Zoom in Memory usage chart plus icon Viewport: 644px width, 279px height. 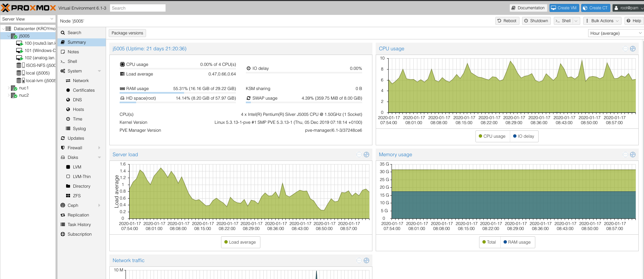pyautogui.click(x=633, y=155)
